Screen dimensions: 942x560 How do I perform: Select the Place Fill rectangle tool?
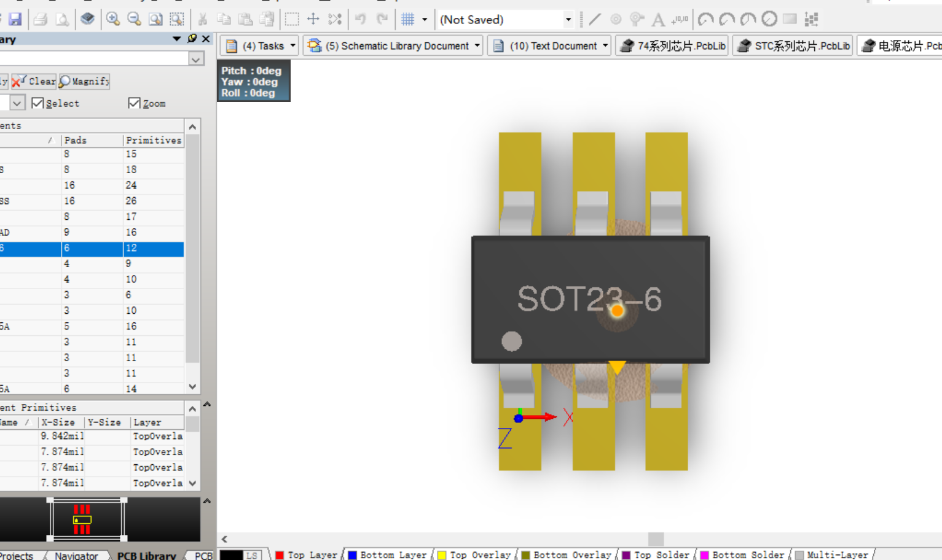click(x=790, y=19)
